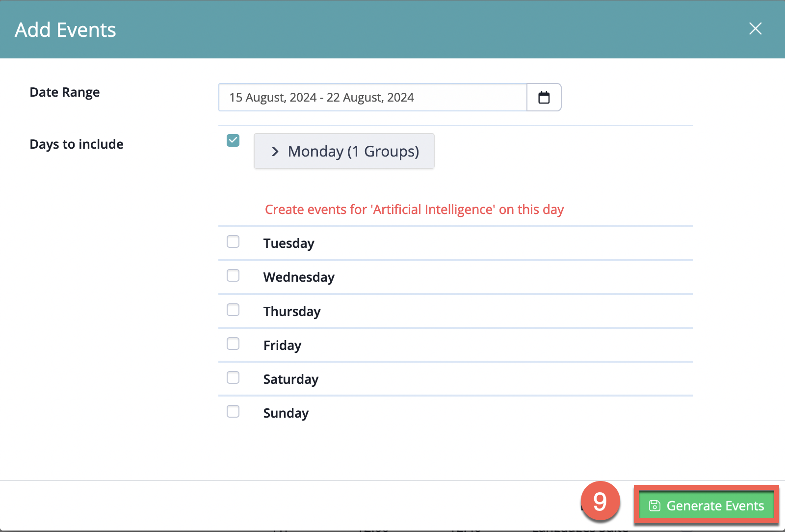
Task: Check the Friday checkbox
Action: [233, 344]
